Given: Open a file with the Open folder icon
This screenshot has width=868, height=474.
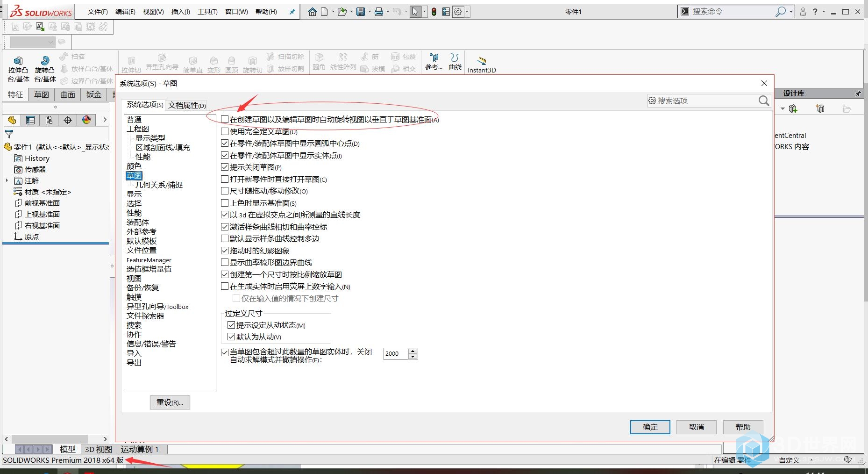Looking at the screenshot, I should coord(342,12).
